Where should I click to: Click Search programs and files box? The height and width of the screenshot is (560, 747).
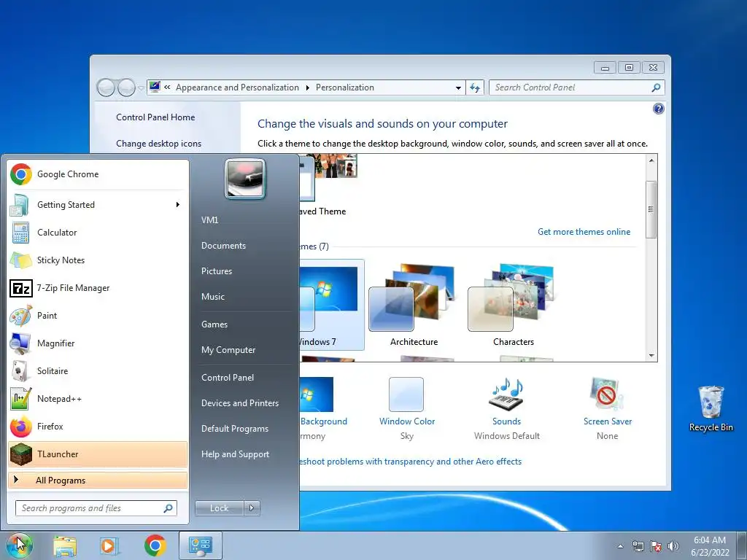96,508
